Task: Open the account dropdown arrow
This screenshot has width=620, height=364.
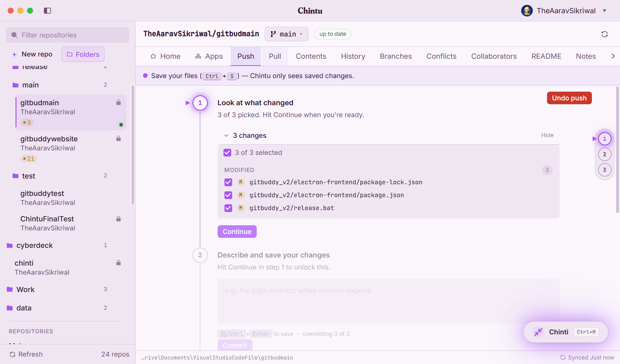Action: tap(604, 11)
